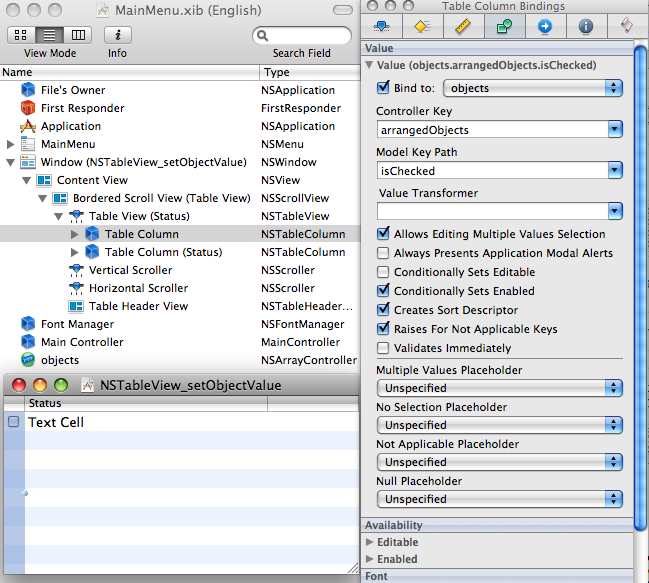Click the Type column header
649x583 pixels.
pos(308,72)
